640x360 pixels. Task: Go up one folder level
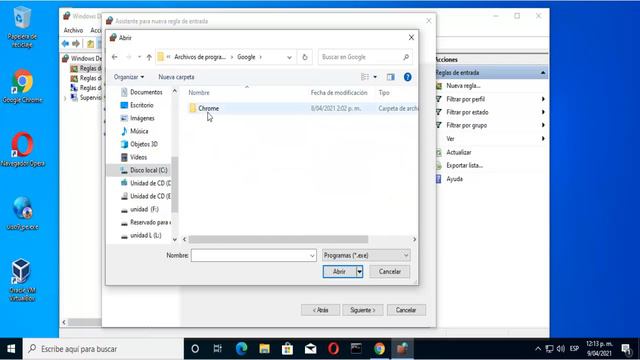[149, 57]
